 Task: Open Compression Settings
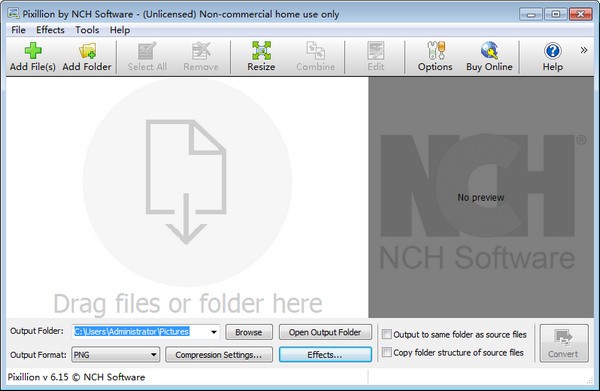pos(218,355)
